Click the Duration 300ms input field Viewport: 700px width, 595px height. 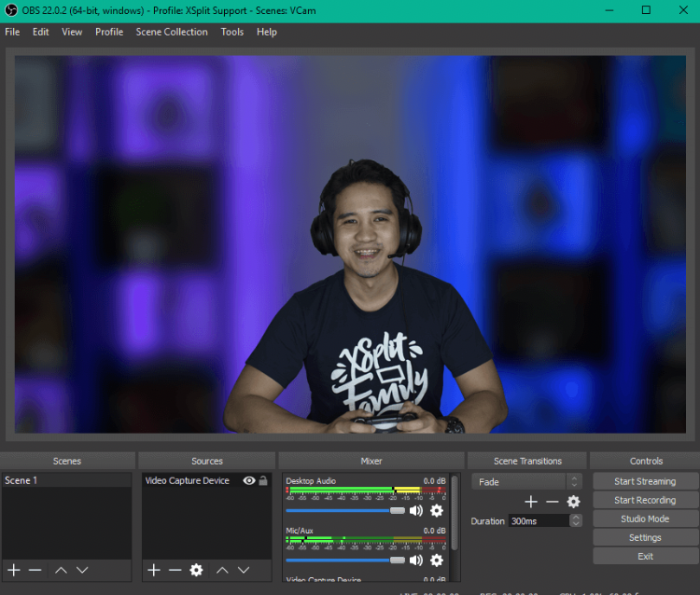539,520
